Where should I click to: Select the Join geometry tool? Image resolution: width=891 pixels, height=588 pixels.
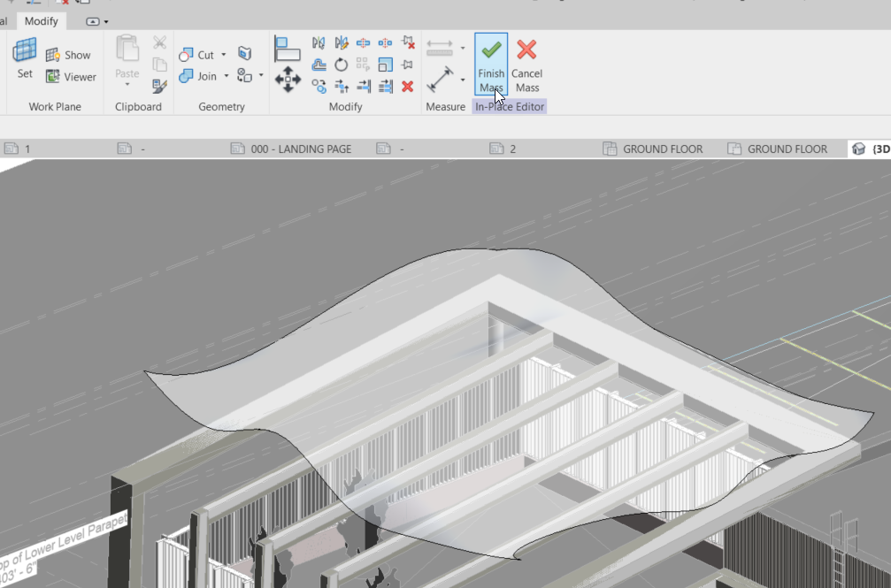click(x=197, y=76)
